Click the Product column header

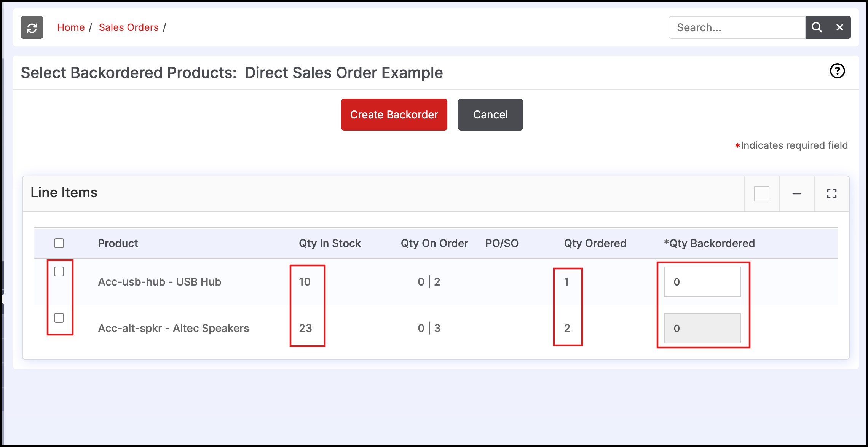tap(118, 243)
